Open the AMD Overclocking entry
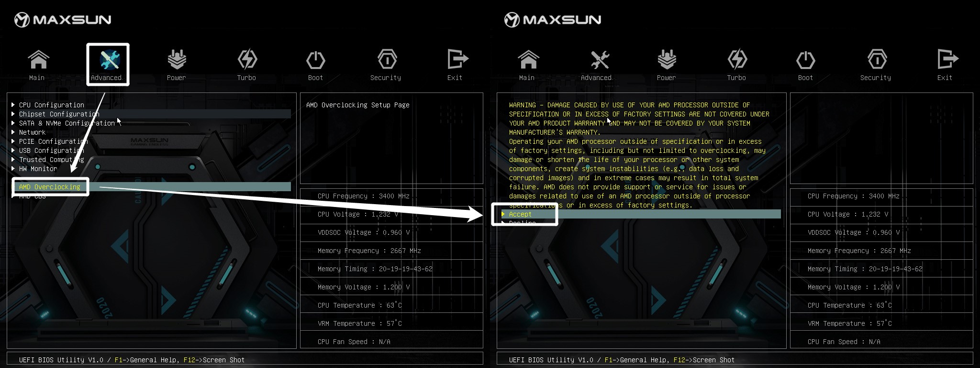 click(151, 187)
